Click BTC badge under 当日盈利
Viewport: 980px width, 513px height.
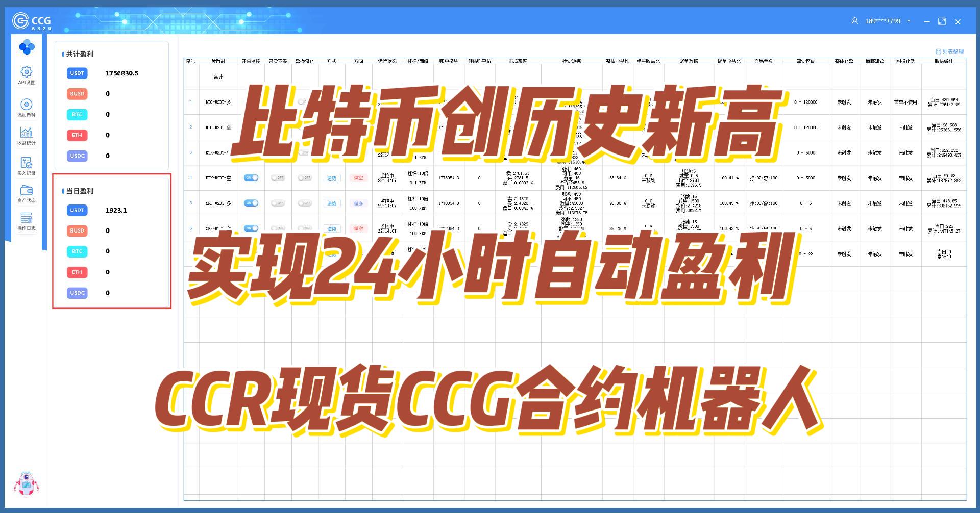pos(77,251)
